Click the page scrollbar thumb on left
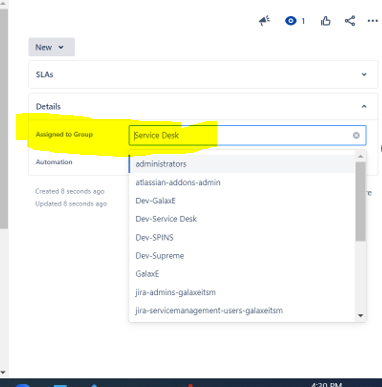 click(4, 118)
